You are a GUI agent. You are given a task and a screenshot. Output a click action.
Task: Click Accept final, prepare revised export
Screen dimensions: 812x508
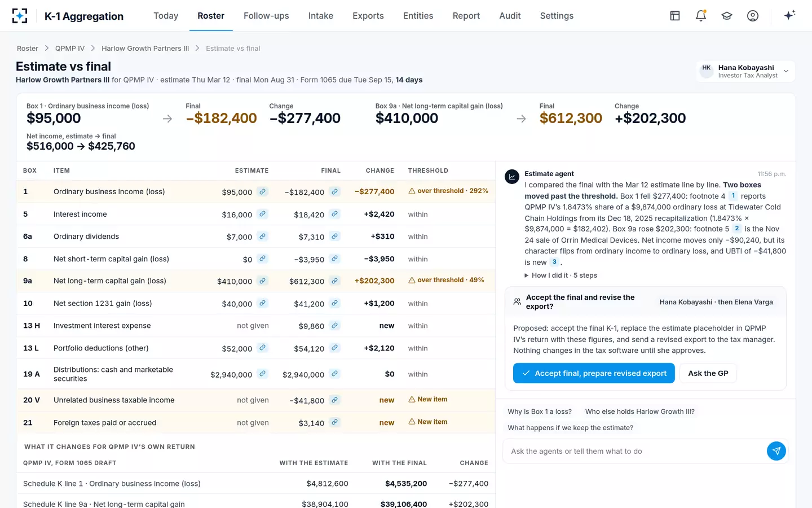[594, 373]
